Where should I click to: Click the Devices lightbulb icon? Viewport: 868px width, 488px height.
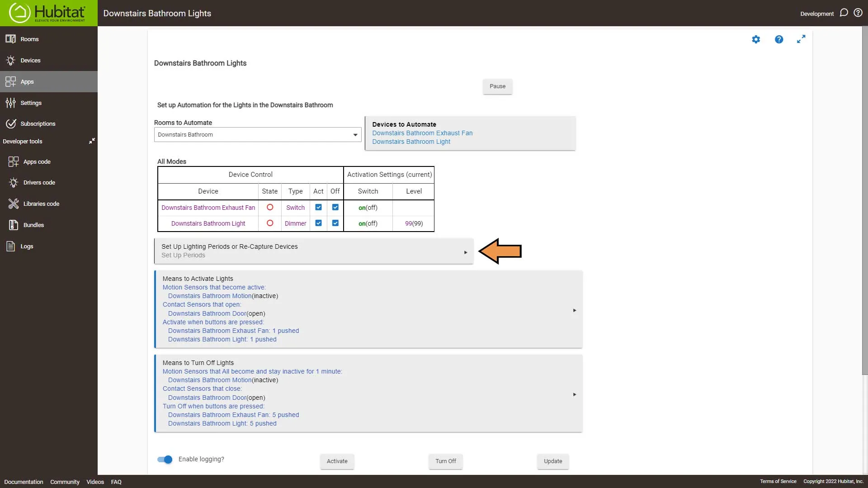click(10, 60)
